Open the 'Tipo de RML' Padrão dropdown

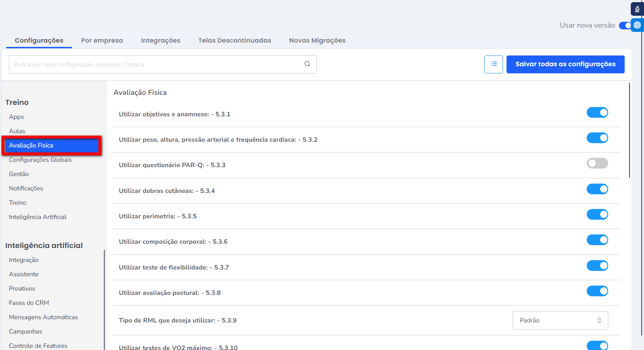click(560, 320)
